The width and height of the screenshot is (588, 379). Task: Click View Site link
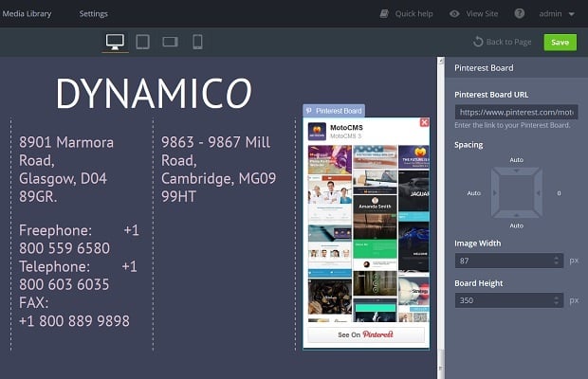tap(474, 14)
